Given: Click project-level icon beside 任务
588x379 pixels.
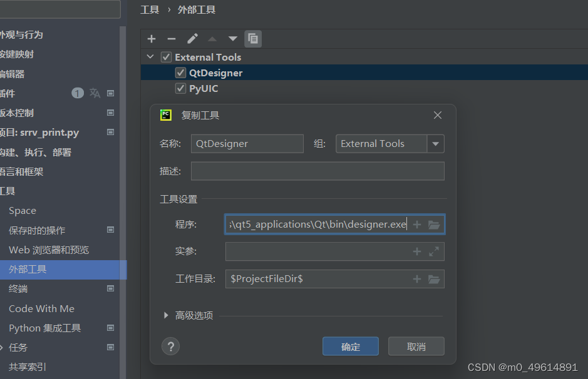Looking at the screenshot, I should pos(111,348).
